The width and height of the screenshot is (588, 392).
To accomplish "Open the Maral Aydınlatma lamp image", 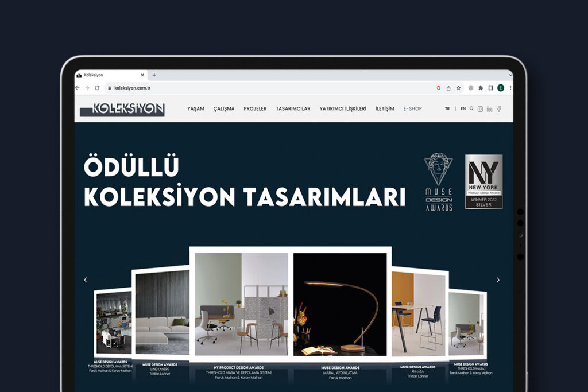I will [x=340, y=304].
